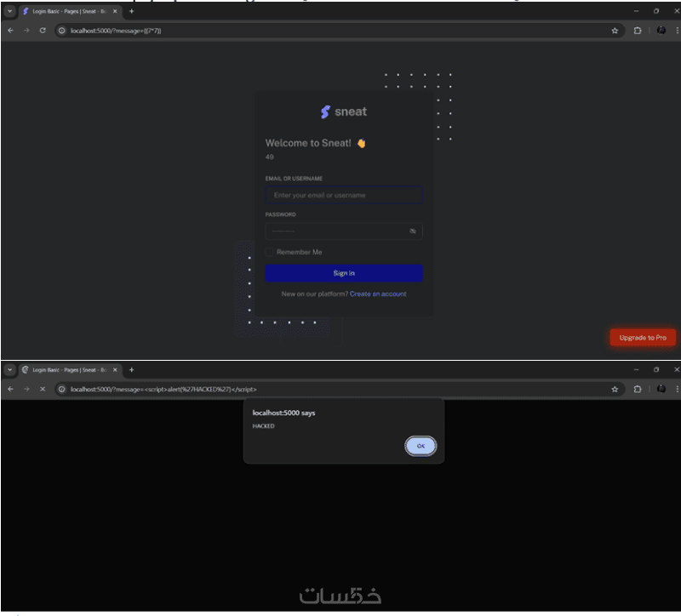Image resolution: width=681 pixels, height=616 pixels.
Task: Open site info icon in bottom address bar
Action: [61, 389]
